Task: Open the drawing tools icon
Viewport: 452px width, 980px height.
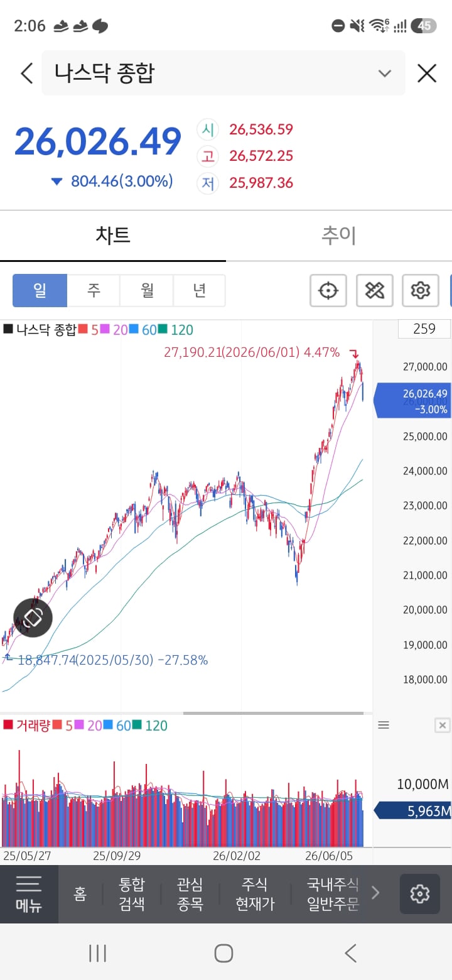Action: coord(375,290)
